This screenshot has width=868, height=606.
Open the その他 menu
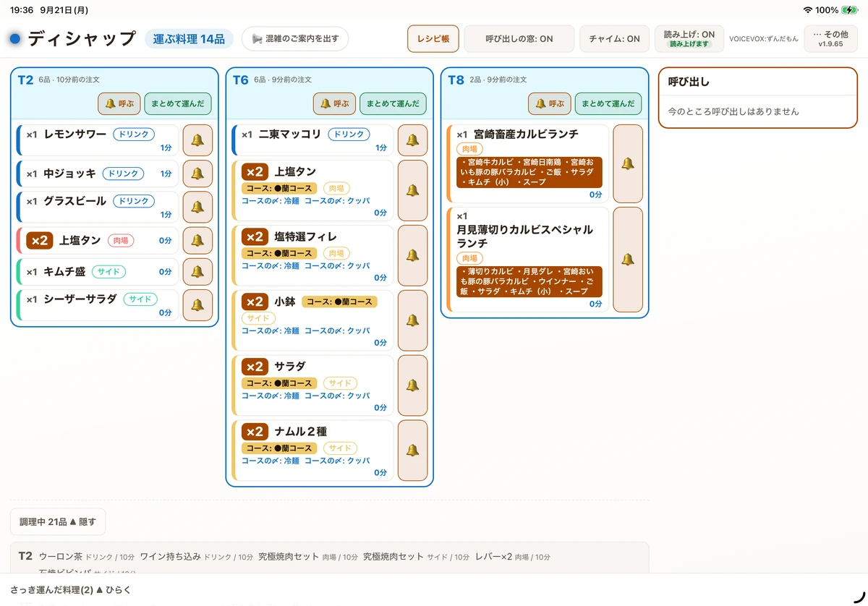(x=830, y=39)
